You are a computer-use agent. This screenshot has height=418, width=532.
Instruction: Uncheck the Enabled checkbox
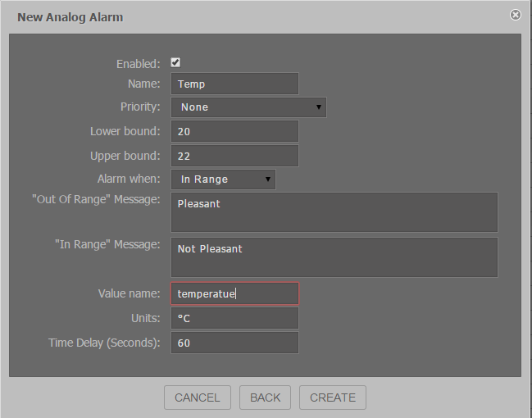click(x=175, y=62)
